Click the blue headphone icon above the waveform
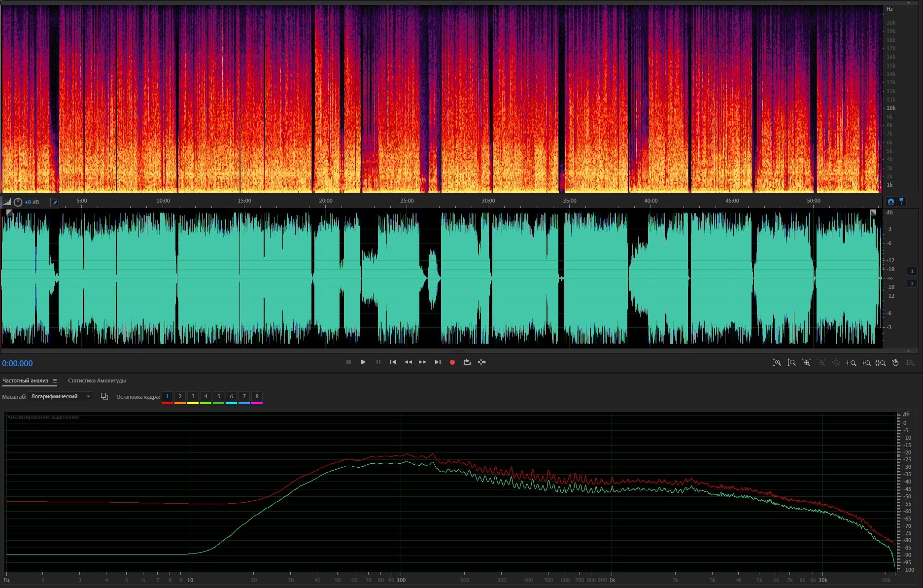 coord(891,202)
